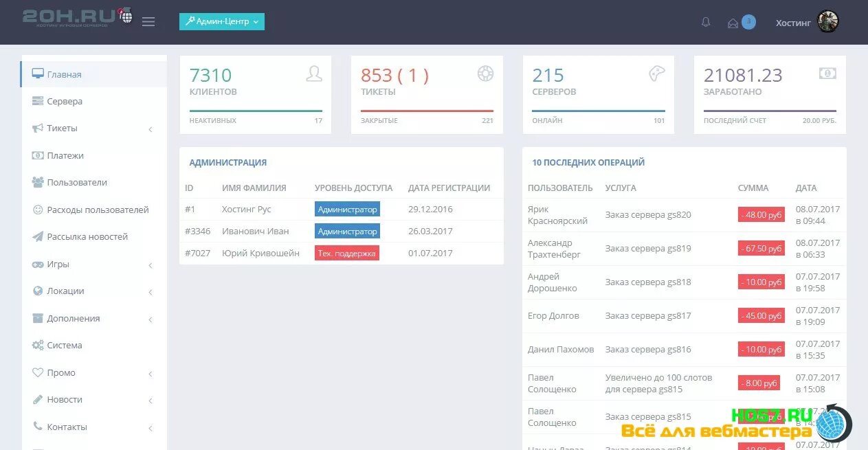This screenshot has width=868, height=450.
Task: Open Пользователи menu item
Action: (93, 182)
